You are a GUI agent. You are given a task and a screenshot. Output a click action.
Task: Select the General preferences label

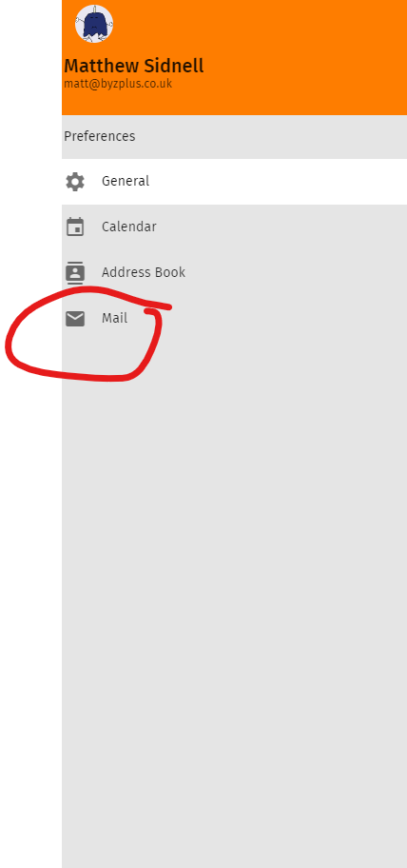(x=126, y=181)
